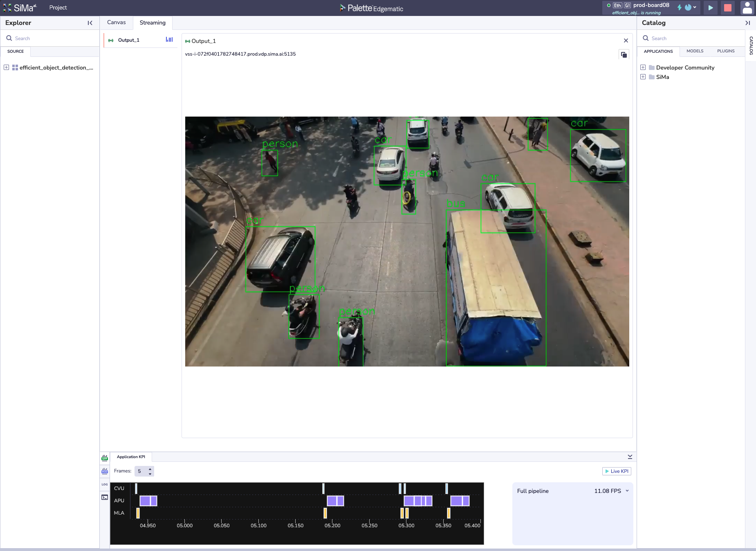Open the terminal console icon

tap(105, 497)
